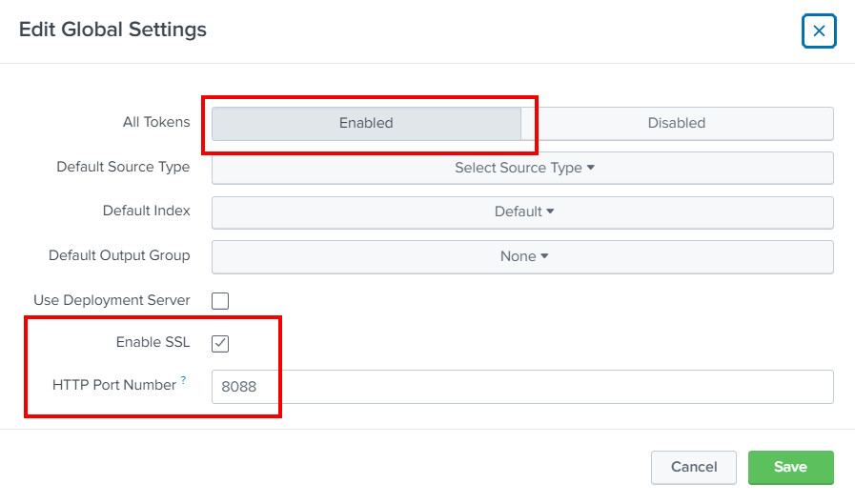Set All Tokens to Disabled

click(x=677, y=123)
